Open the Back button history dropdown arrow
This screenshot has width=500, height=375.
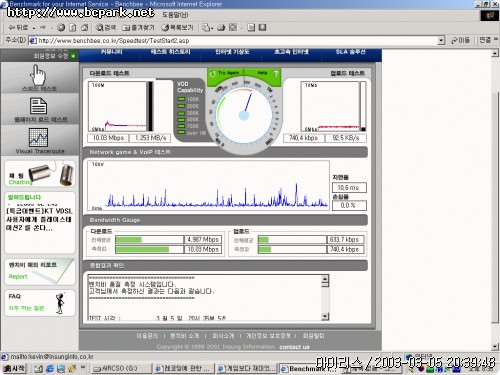click(x=34, y=28)
